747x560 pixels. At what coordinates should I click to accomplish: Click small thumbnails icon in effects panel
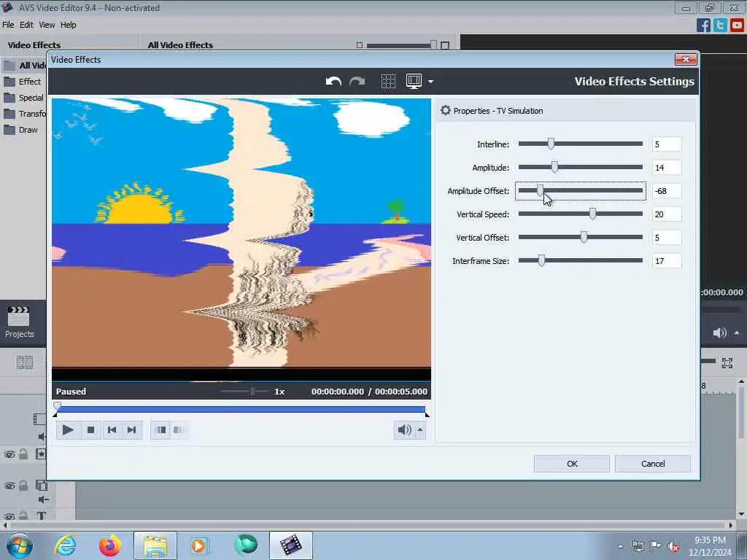[360, 45]
